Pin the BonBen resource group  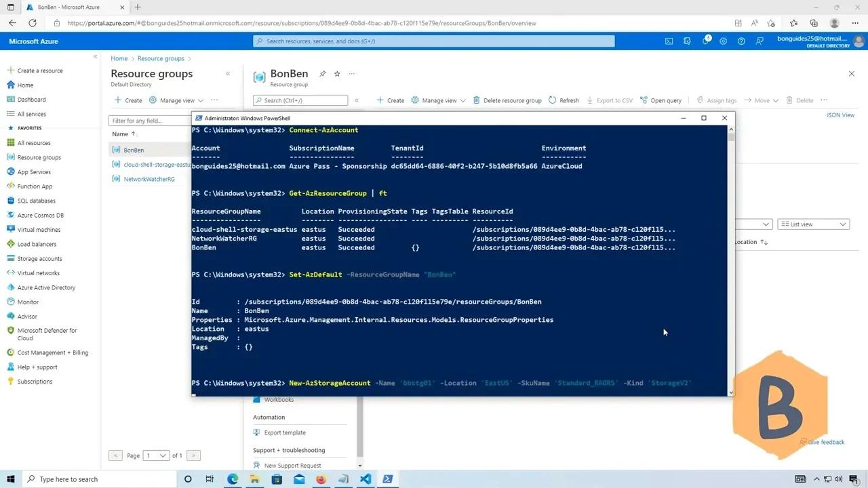coord(323,74)
